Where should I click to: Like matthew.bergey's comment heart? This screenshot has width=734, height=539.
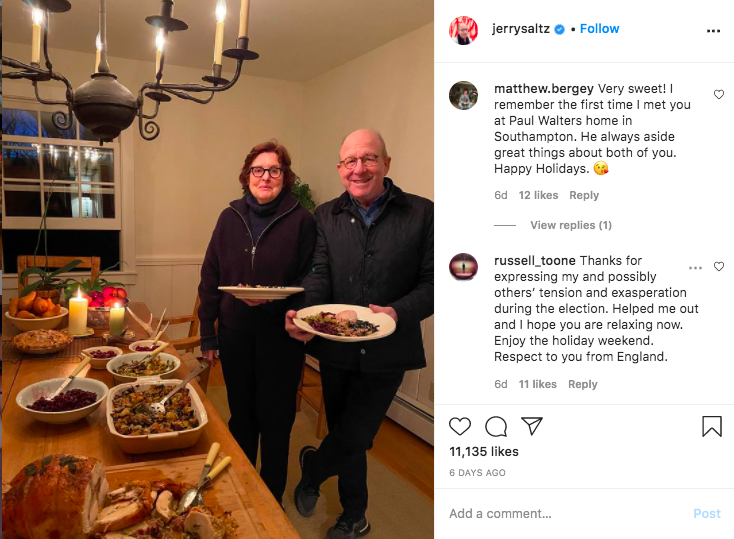point(719,95)
